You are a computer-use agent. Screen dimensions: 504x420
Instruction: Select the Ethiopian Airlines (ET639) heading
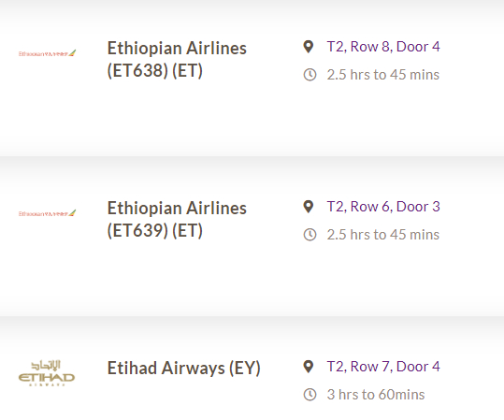(x=177, y=219)
